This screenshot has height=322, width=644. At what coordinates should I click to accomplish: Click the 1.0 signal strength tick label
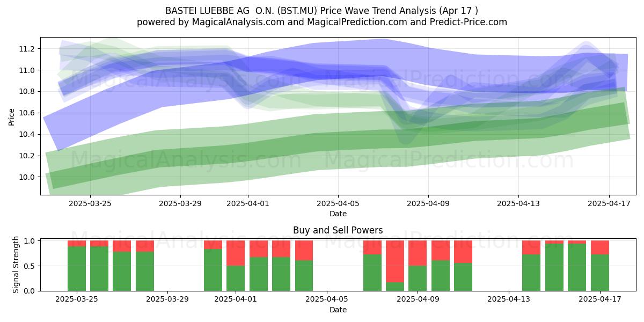[x=30, y=241]
